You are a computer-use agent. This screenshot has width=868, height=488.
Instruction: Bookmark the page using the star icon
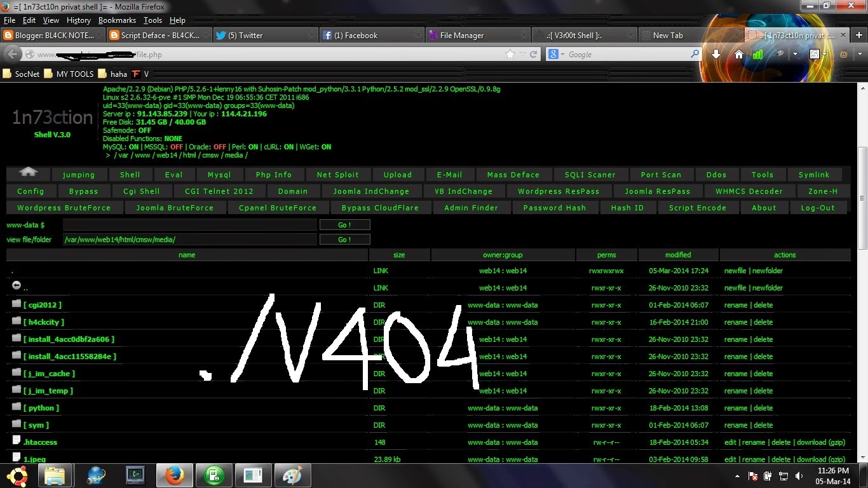(510, 54)
